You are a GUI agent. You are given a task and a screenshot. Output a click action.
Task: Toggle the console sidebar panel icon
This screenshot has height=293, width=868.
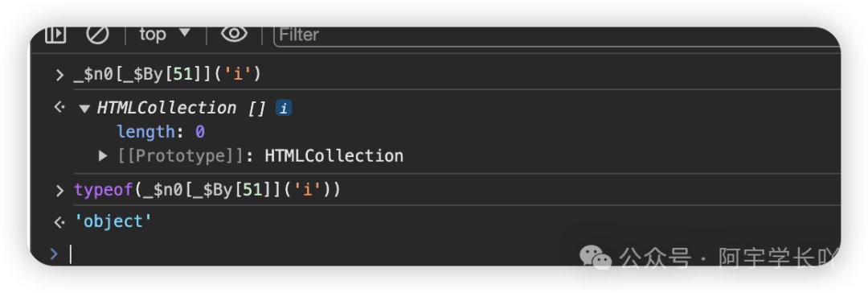(55, 35)
